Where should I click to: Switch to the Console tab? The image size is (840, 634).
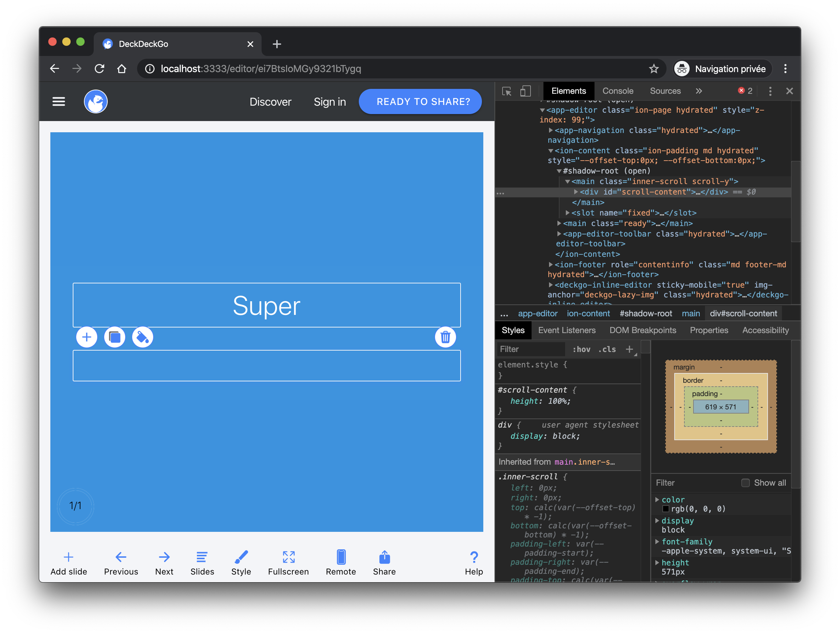(x=618, y=91)
